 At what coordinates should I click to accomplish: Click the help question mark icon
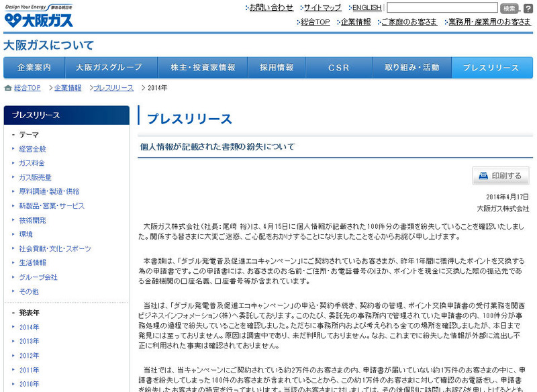pyautogui.click(x=528, y=8)
